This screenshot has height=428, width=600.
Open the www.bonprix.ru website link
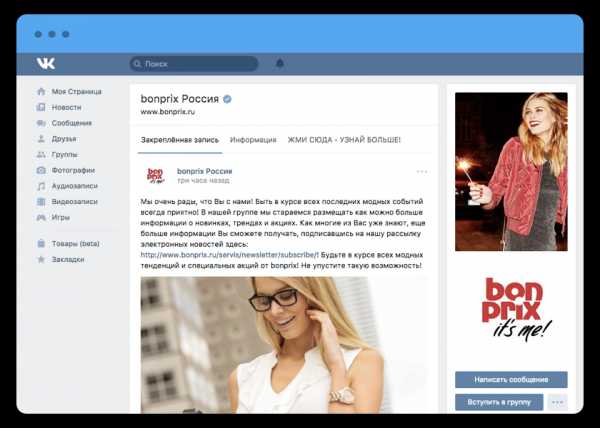coord(168,112)
